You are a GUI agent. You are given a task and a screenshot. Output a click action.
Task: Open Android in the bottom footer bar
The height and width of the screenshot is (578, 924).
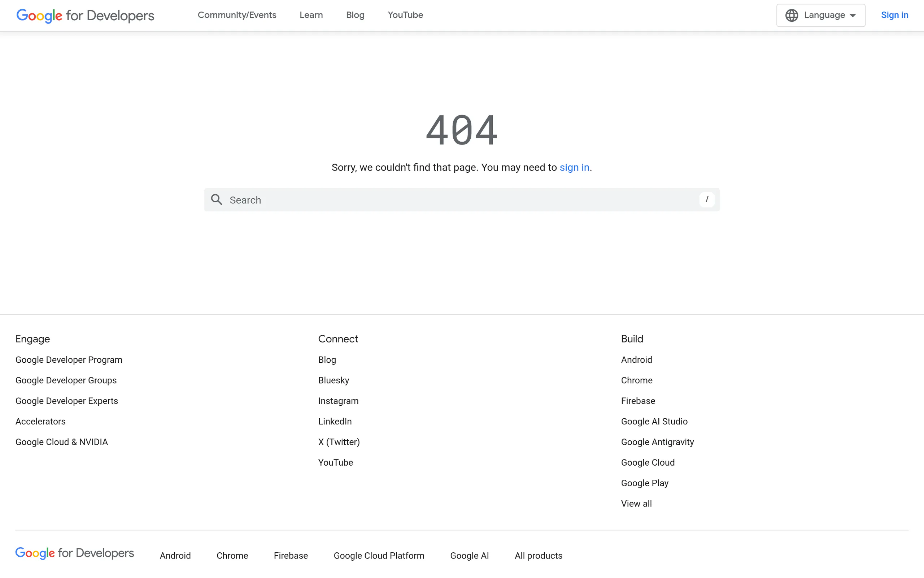point(175,556)
